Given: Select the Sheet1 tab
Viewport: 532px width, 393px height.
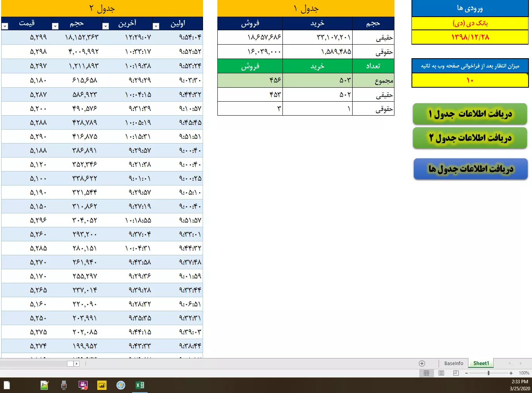Looking at the screenshot, I should pyautogui.click(x=481, y=364).
